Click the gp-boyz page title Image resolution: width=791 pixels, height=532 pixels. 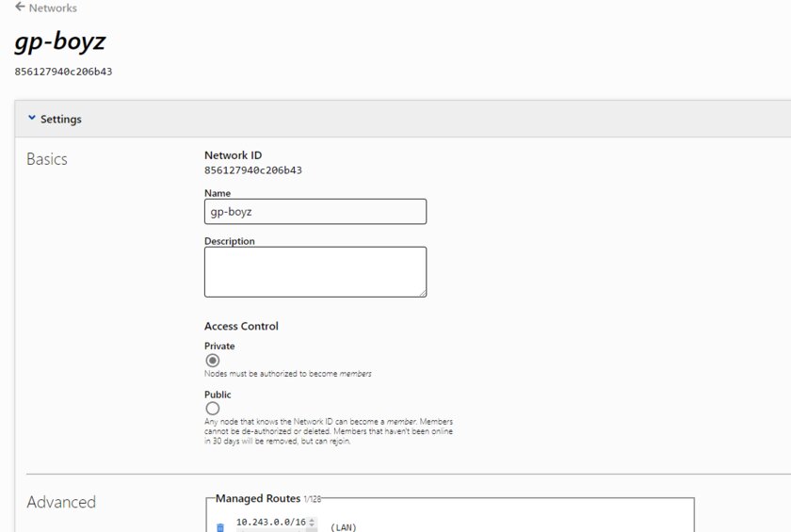click(x=60, y=41)
